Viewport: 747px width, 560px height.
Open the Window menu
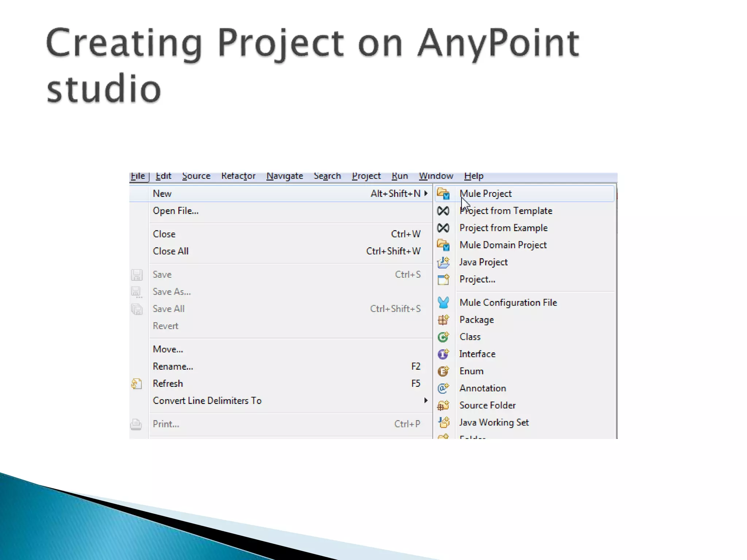coord(436,176)
